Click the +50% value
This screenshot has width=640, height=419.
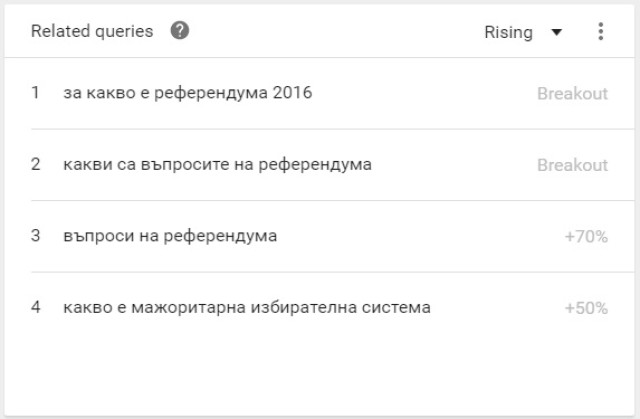tap(586, 308)
